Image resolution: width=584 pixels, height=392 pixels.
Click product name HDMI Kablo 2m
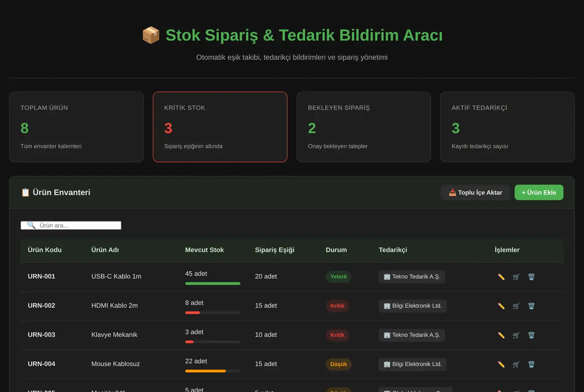point(114,305)
